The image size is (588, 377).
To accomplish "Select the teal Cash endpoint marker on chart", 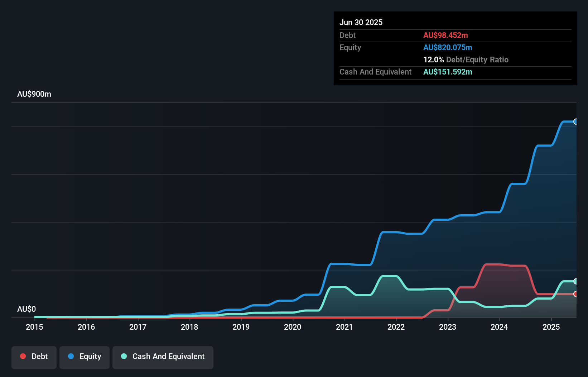I will click(576, 281).
